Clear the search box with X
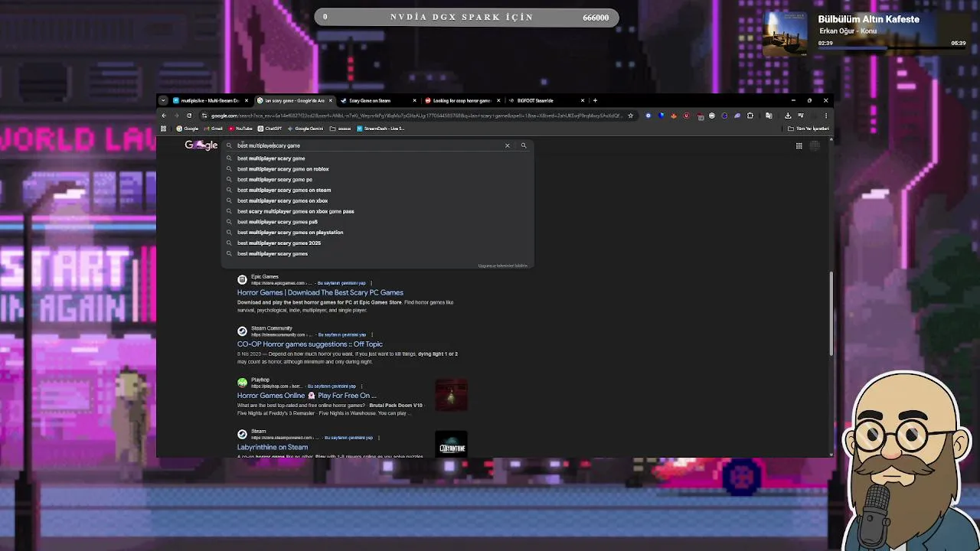Image resolution: width=980 pixels, height=551 pixels. tap(507, 145)
